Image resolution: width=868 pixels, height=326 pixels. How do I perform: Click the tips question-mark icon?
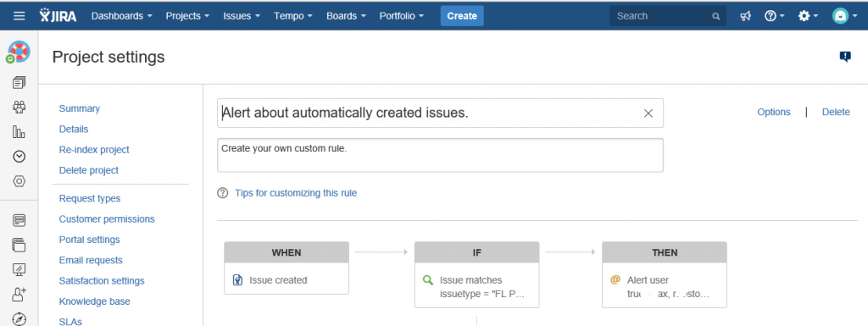[x=223, y=193]
